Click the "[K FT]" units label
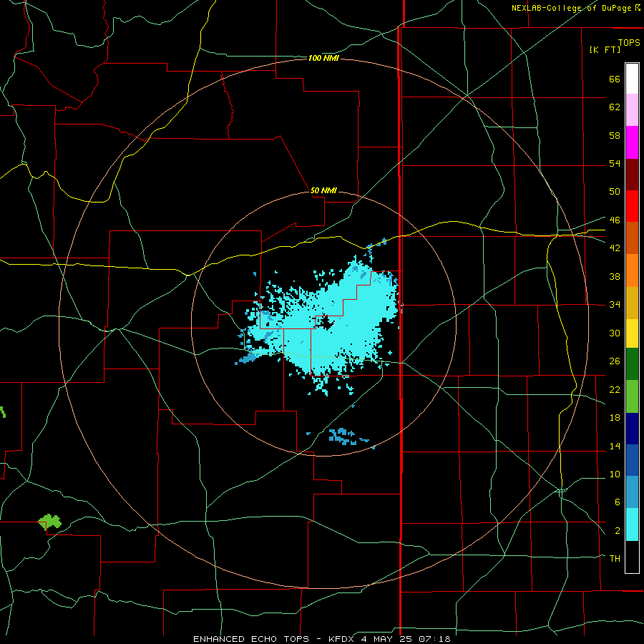 [605, 49]
